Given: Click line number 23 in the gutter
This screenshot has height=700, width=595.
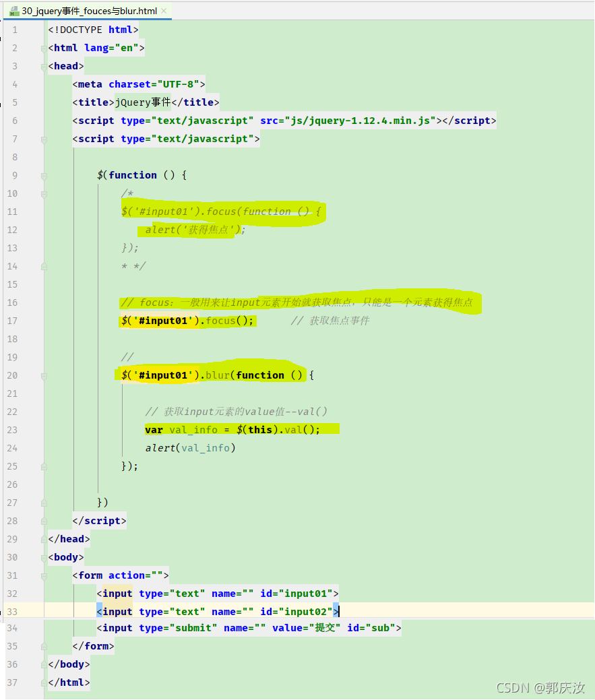Looking at the screenshot, I should [x=13, y=430].
